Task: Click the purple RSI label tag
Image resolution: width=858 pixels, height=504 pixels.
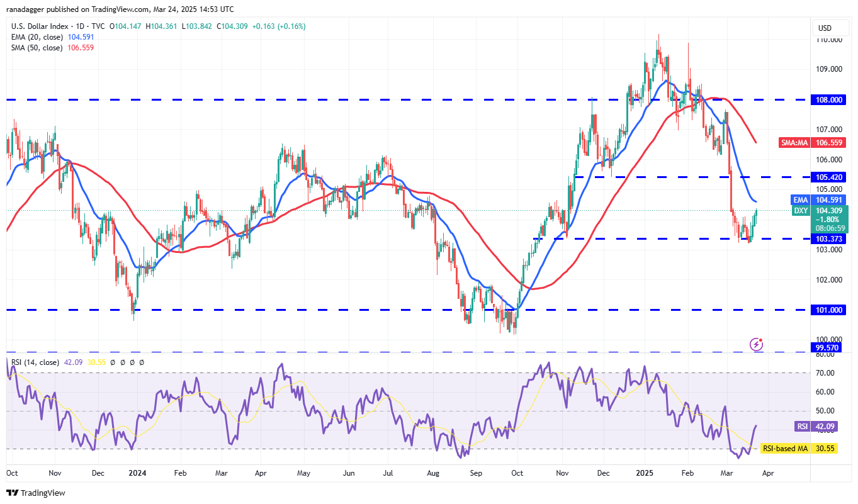Action: pyautogui.click(x=802, y=427)
